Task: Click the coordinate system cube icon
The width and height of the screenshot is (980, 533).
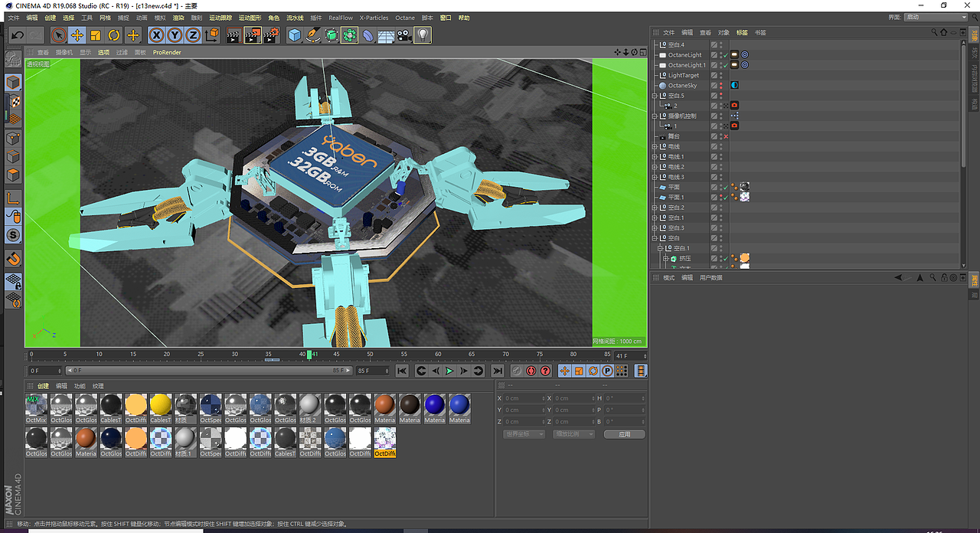Action: [x=212, y=35]
